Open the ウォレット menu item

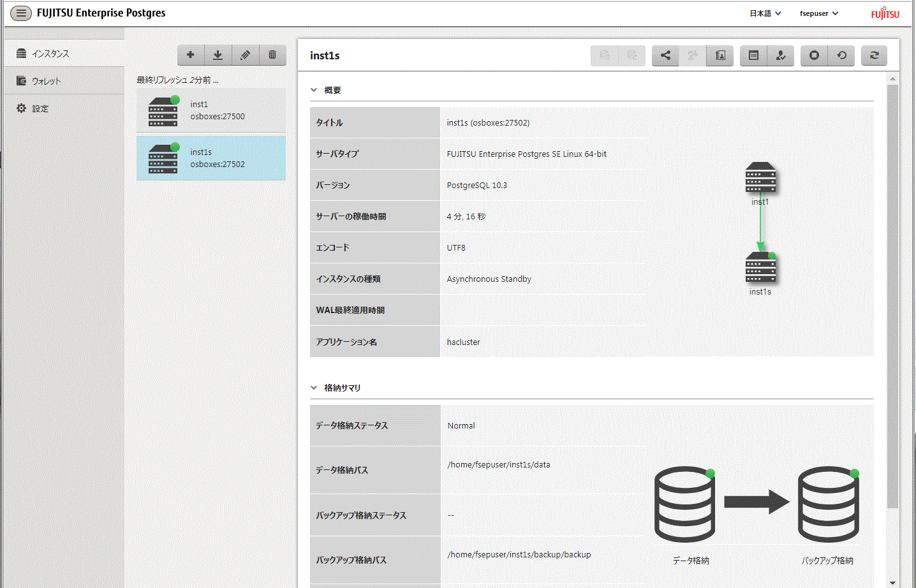coord(64,81)
